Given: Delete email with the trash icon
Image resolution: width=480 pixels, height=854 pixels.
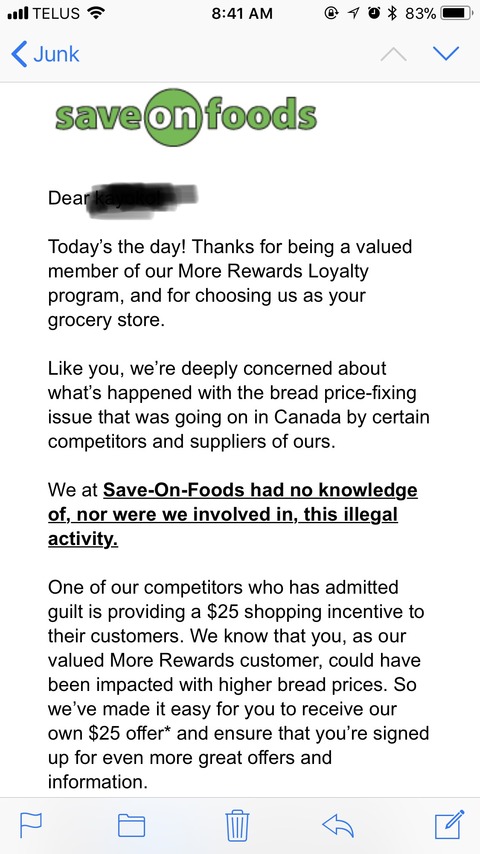Looking at the screenshot, I should tap(237, 825).
